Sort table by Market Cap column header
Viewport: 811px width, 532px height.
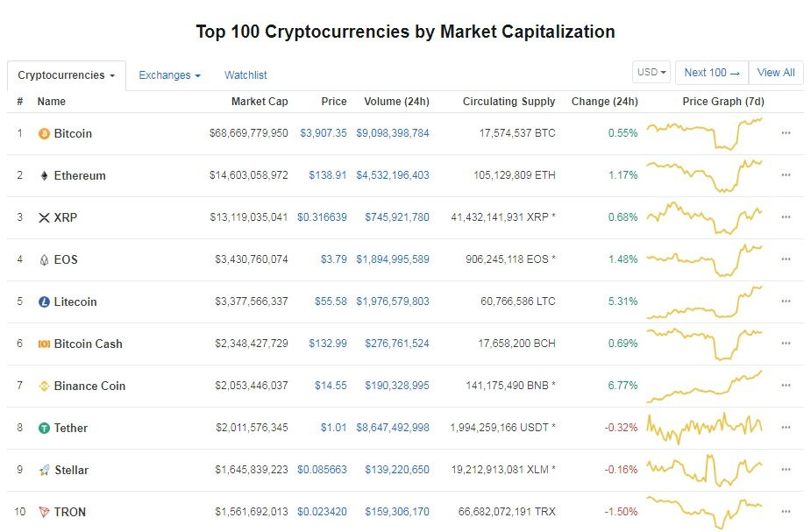point(260,102)
